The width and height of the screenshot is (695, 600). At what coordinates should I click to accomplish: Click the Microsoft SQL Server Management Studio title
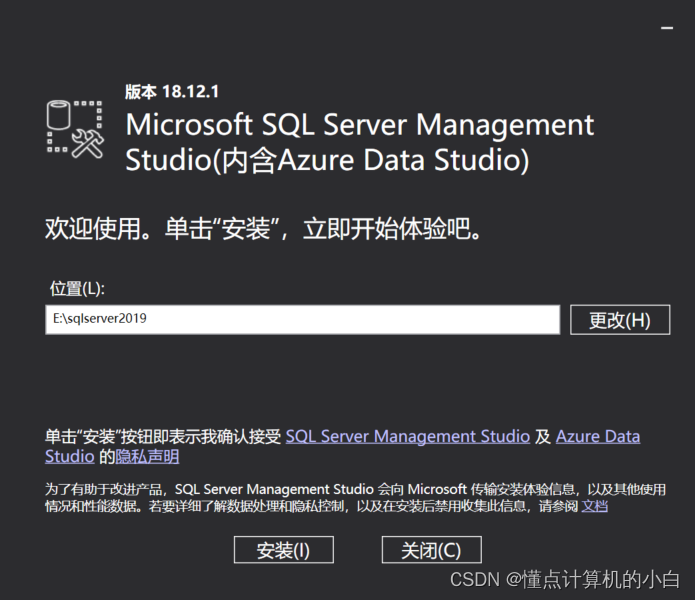click(x=359, y=142)
